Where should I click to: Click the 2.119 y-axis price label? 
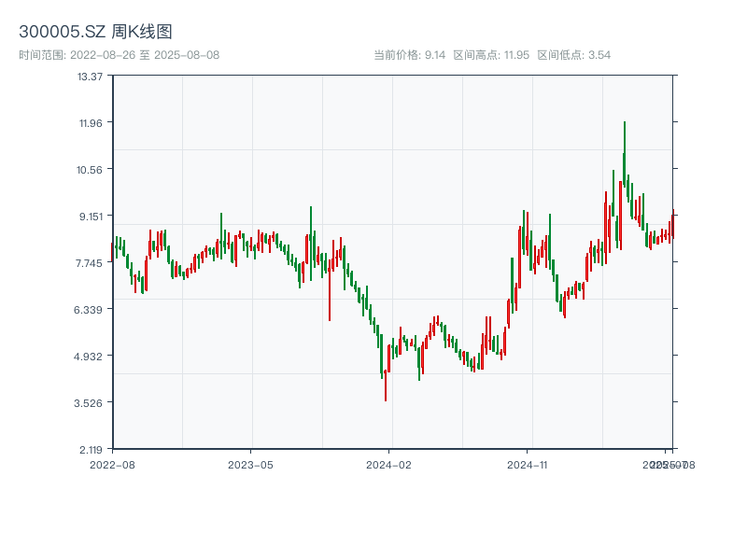90,449
